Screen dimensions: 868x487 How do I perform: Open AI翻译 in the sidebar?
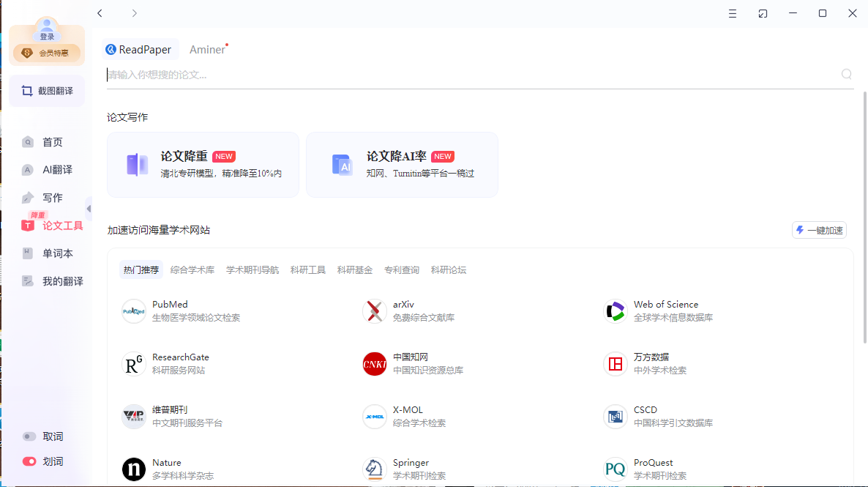[56, 170]
